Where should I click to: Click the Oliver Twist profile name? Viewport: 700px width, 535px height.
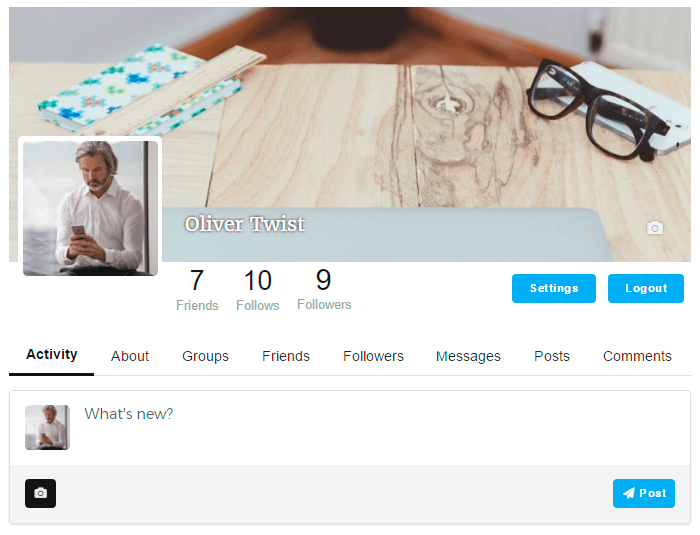(245, 224)
